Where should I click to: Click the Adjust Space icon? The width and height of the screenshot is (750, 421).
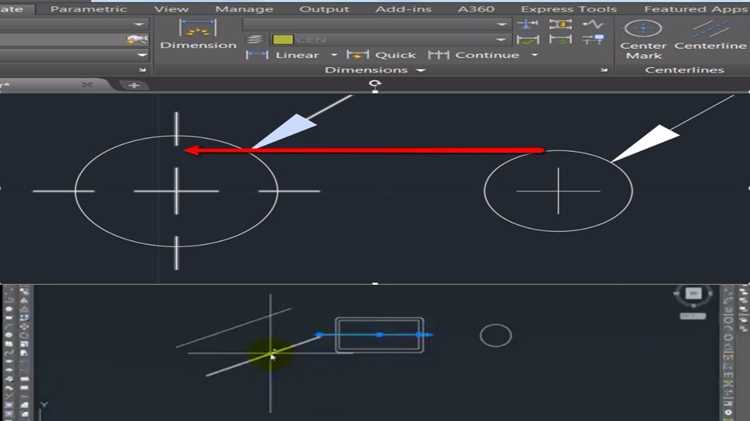tap(560, 23)
